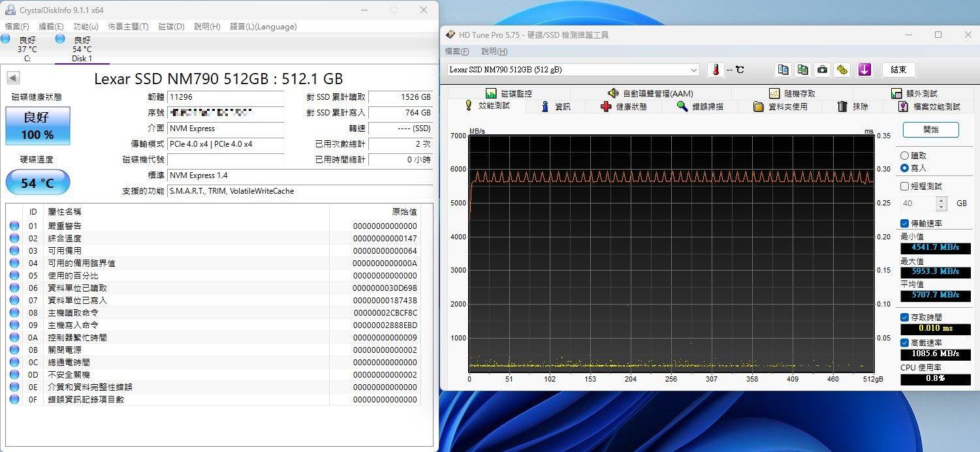Toggle 高載速率 burst rate checkbox
Viewport: 980px width, 452px height.
pyautogui.click(x=904, y=342)
